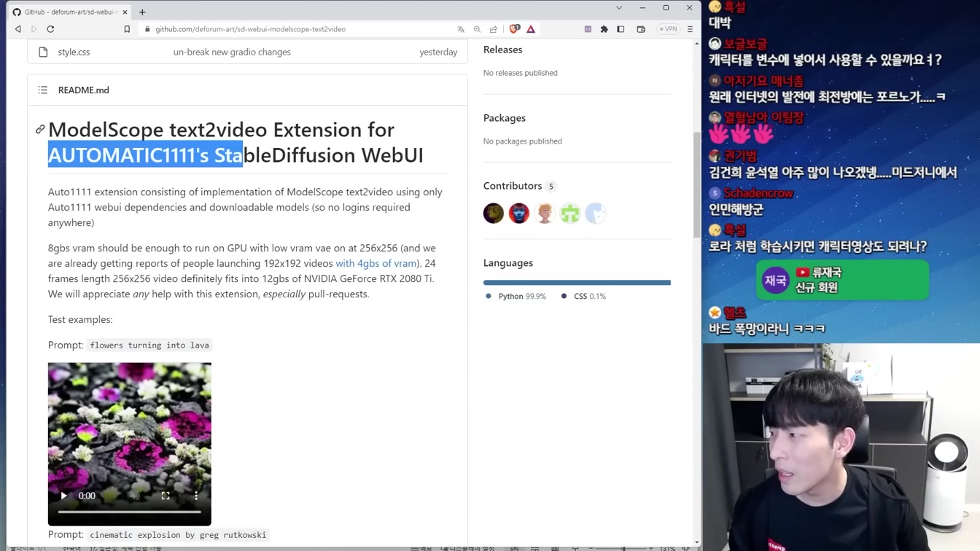Open the zoom magnifier icon in address bar

tap(477, 29)
